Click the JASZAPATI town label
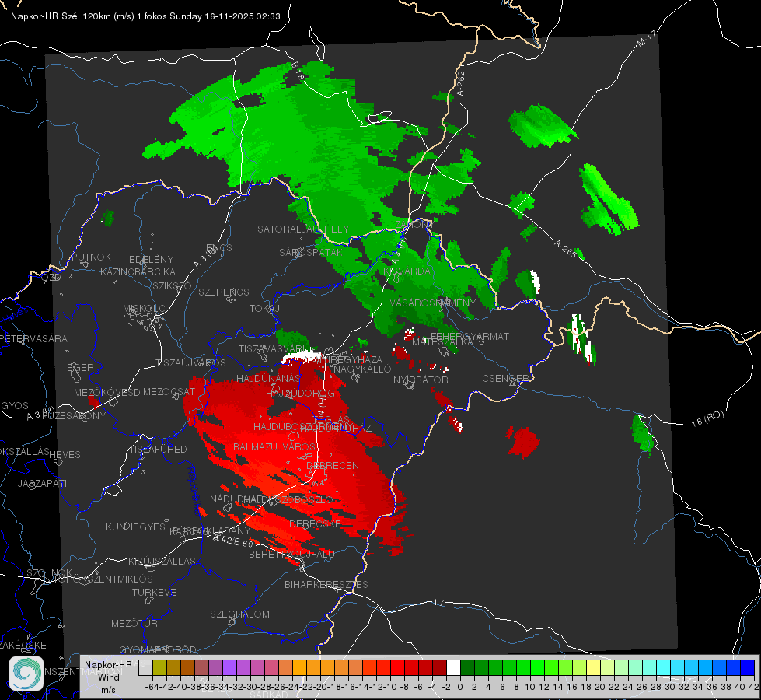The image size is (761, 700). click(42, 483)
